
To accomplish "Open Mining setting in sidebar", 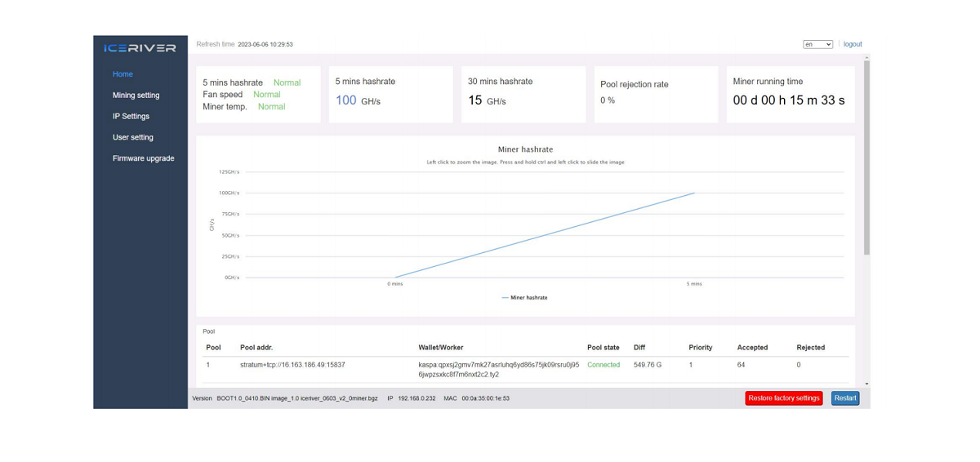I will click(136, 96).
